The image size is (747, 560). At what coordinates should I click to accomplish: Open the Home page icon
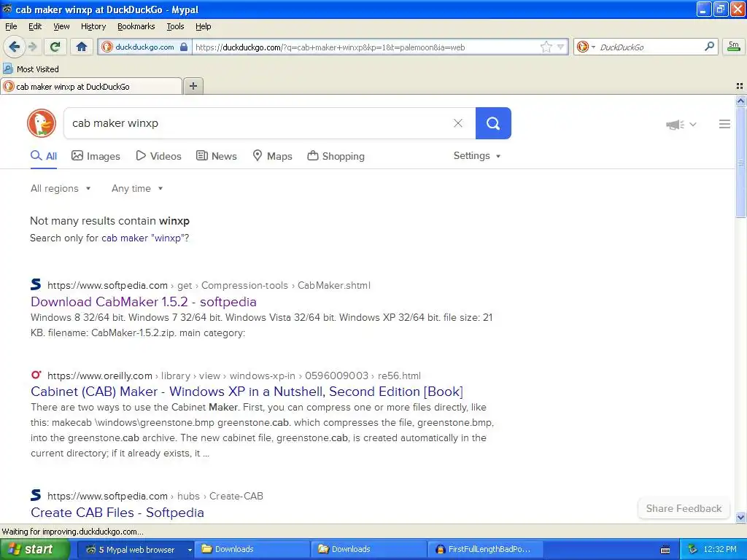82,47
